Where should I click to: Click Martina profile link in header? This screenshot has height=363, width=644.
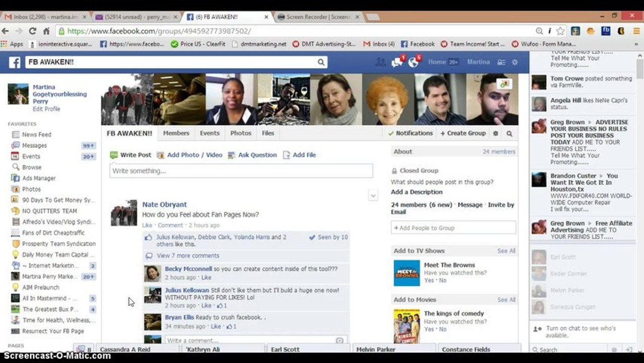click(478, 62)
